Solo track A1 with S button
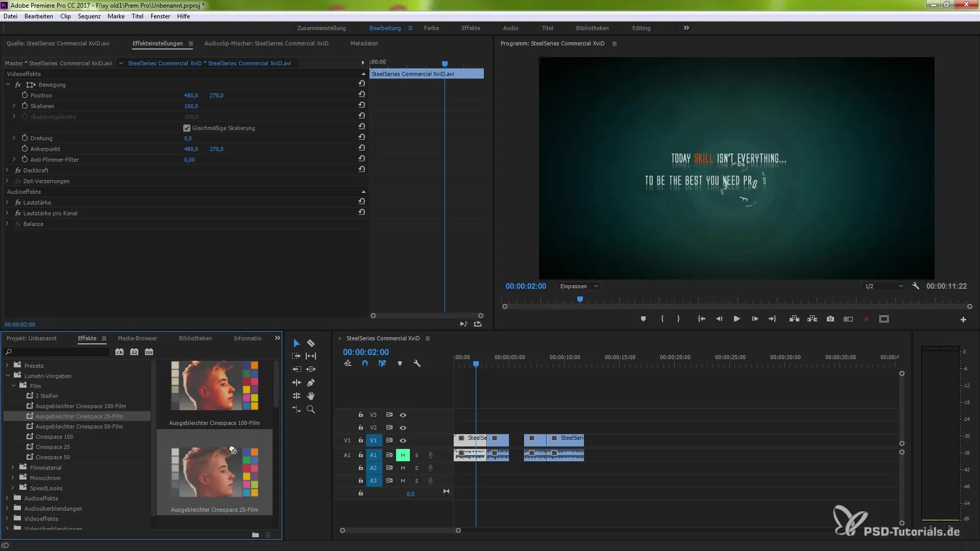 point(416,455)
